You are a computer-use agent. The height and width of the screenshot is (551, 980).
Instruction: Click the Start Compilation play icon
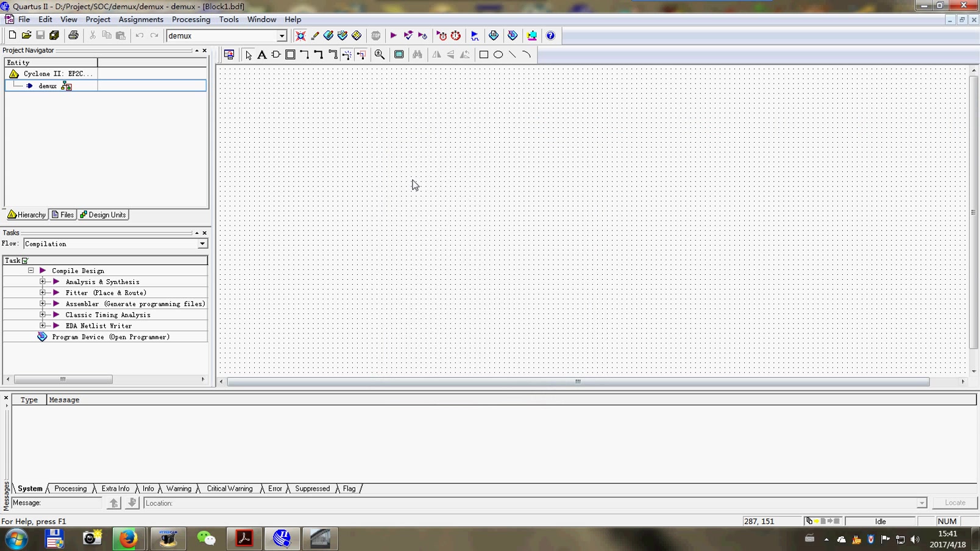[x=394, y=35]
